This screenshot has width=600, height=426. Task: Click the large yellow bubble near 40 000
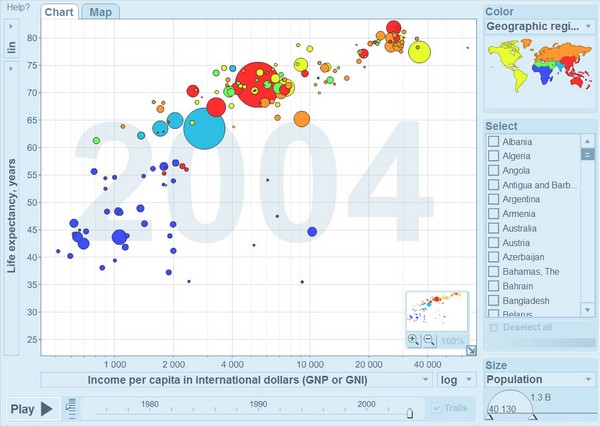(x=419, y=52)
